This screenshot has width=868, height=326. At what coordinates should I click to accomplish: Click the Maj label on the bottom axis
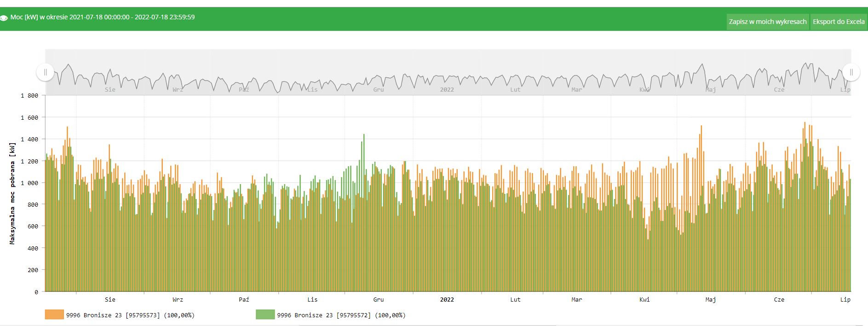[x=711, y=300]
